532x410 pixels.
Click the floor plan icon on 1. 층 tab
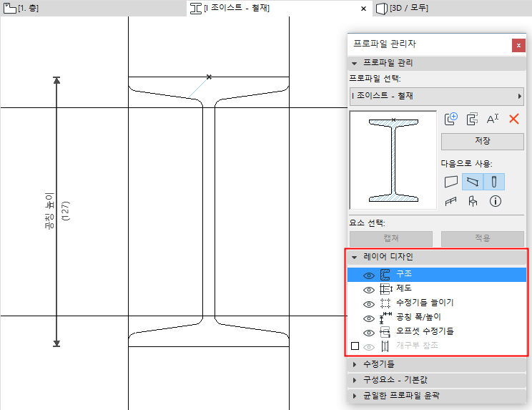tap(10, 8)
